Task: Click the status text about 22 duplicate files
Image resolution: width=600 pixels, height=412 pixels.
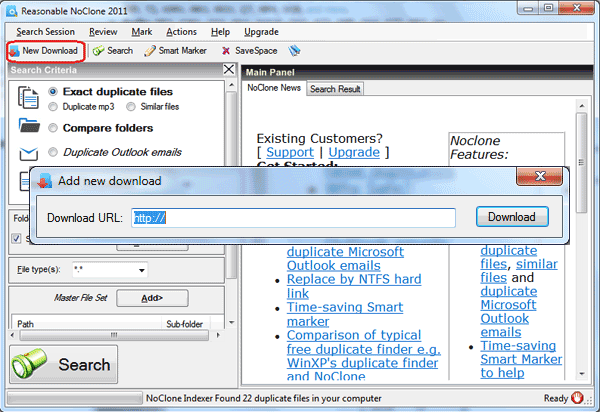Action: (x=264, y=398)
